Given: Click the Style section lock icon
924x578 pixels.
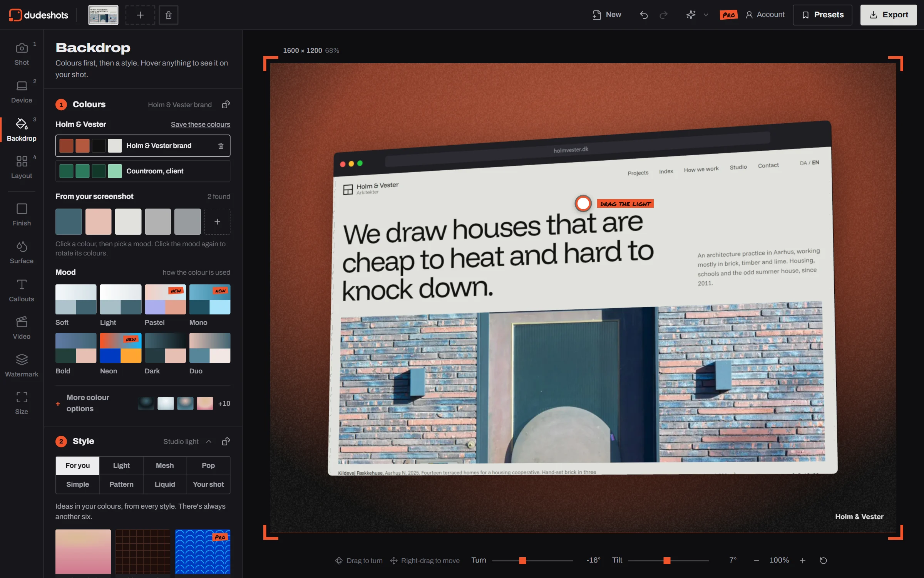Looking at the screenshot, I should (226, 441).
